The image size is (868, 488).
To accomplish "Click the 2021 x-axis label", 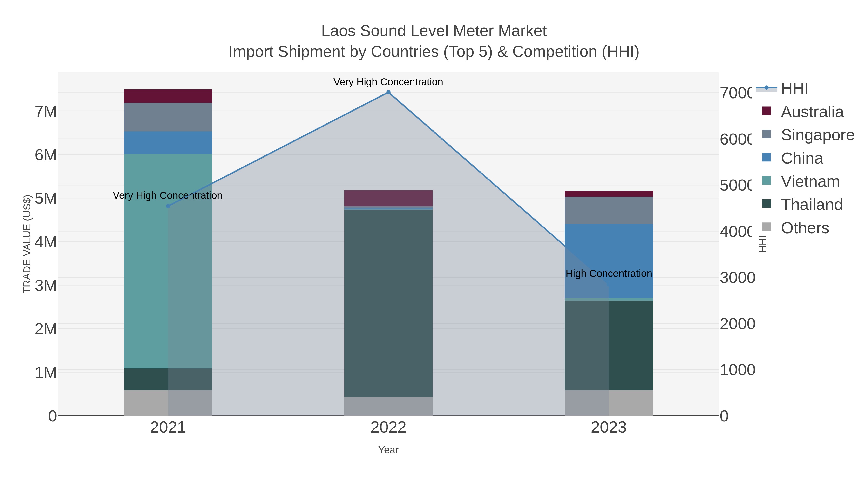I will click(x=168, y=428).
